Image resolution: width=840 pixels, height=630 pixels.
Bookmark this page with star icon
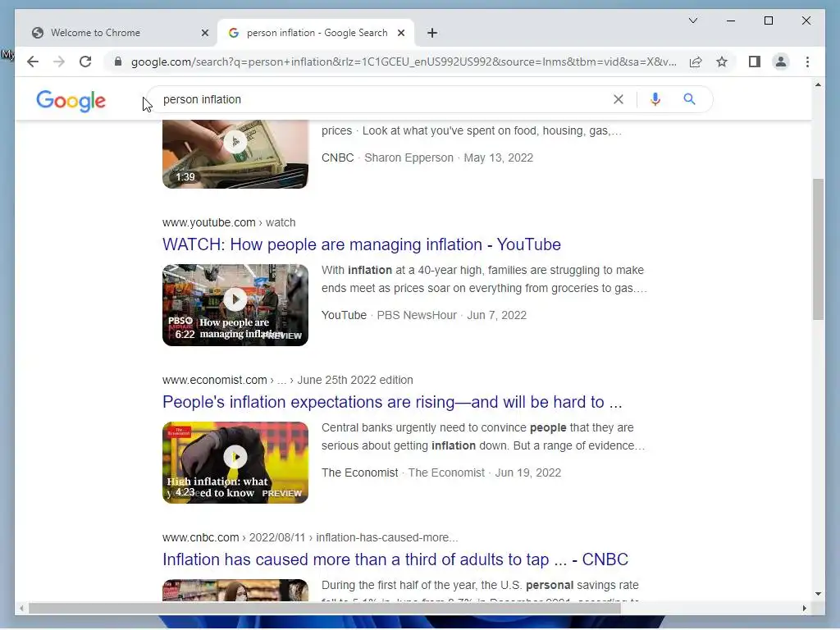[x=722, y=62]
